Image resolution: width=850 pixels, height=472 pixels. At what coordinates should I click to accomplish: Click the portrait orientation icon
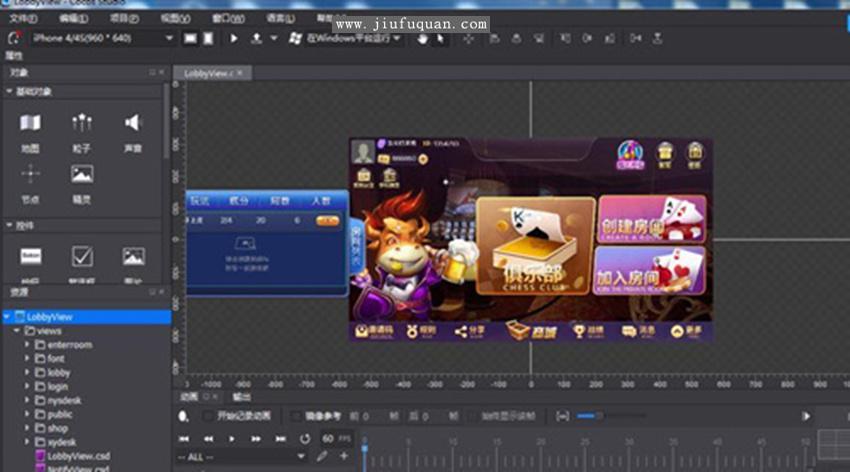(x=208, y=38)
